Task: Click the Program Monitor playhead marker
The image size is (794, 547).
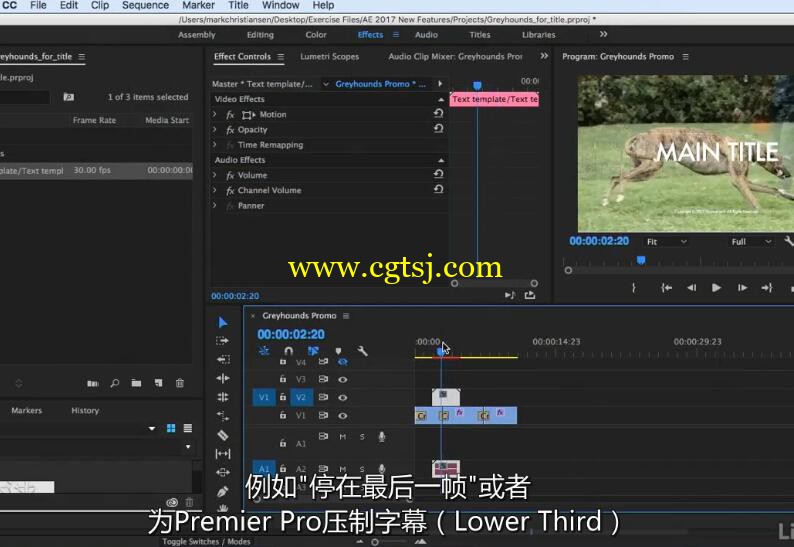Action: tap(641, 260)
